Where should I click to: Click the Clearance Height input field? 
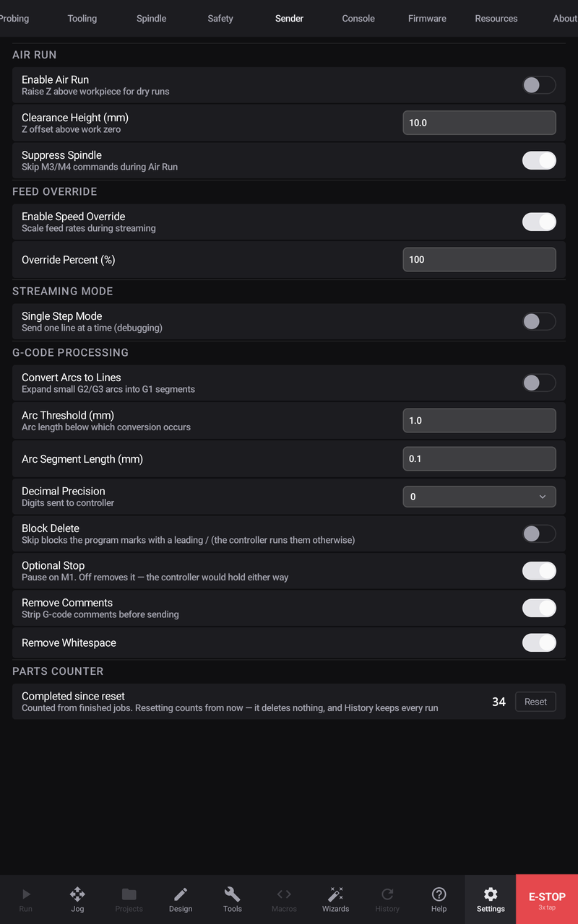(x=479, y=123)
